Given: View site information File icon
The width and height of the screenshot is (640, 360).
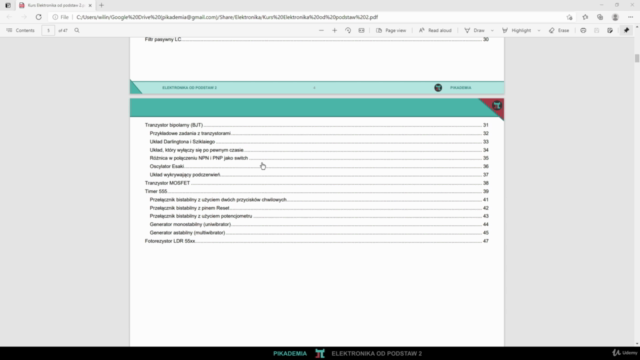Looking at the screenshot, I should [60, 17].
